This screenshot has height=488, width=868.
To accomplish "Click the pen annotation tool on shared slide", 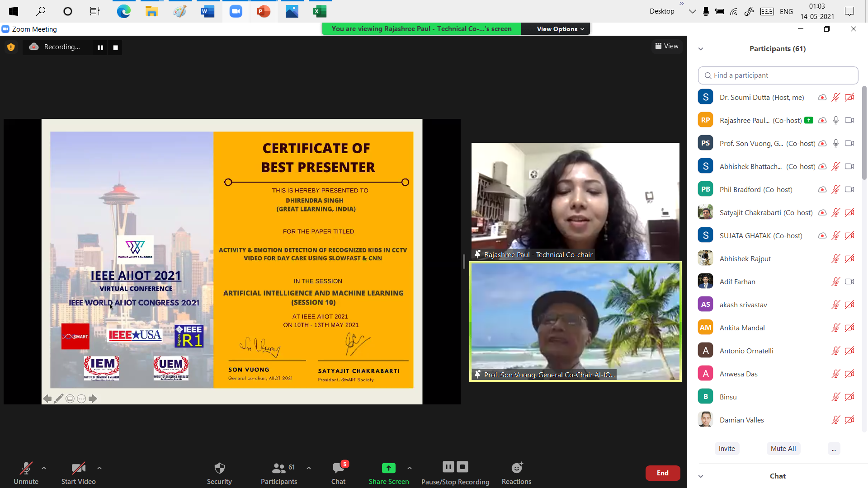I will point(59,399).
